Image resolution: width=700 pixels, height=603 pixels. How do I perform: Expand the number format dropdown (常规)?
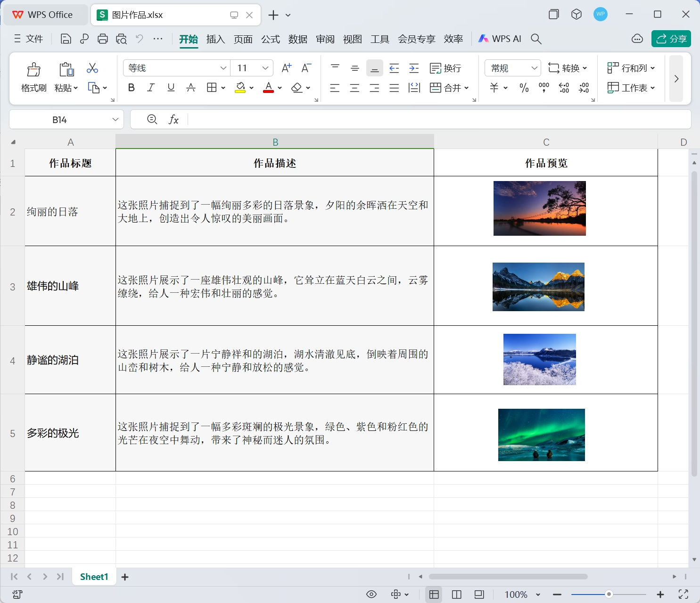click(x=534, y=68)
